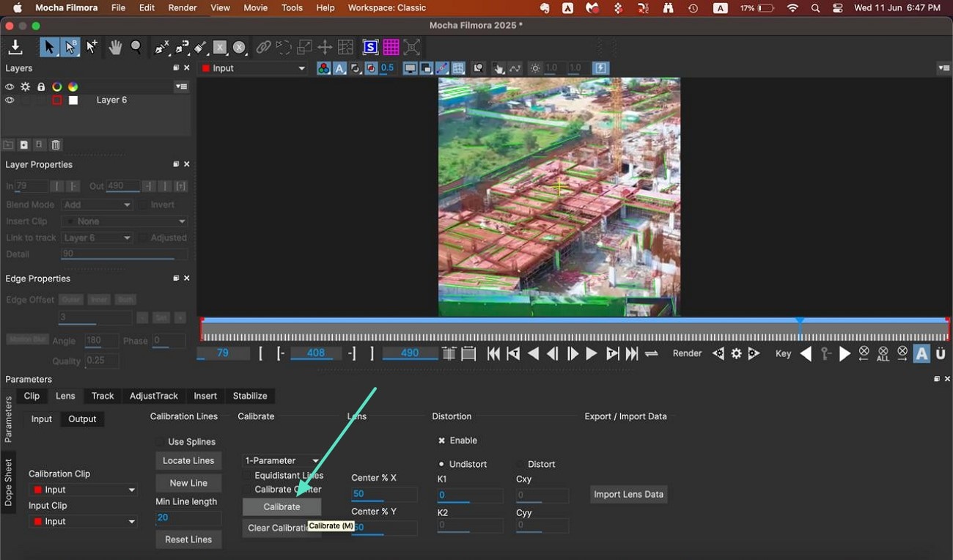Open the Insert Clip None dropdown
The image size is (953, 560).
[x=124, y=221]
